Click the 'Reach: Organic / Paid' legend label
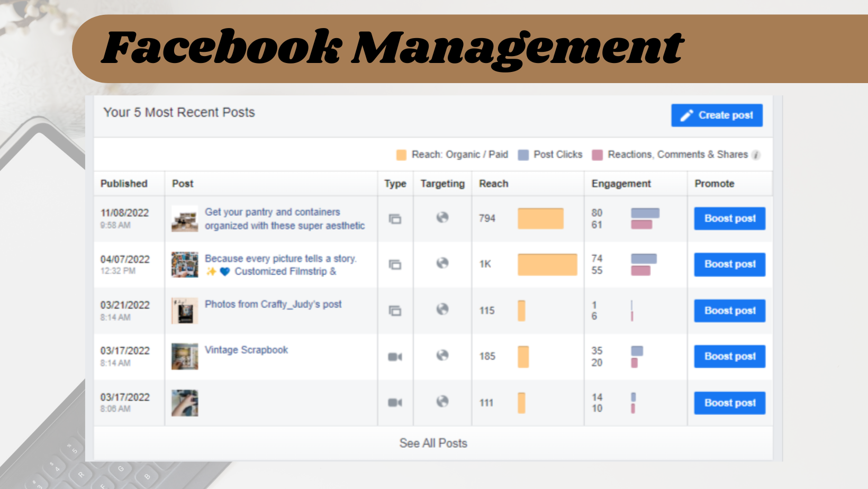 point(460,155)
